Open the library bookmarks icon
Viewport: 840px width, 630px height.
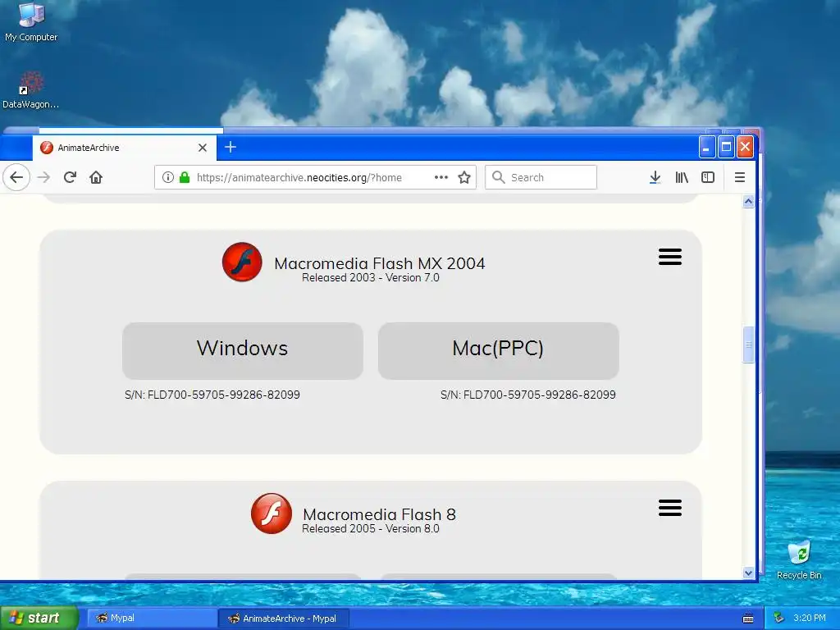click(x=682, y=177)
